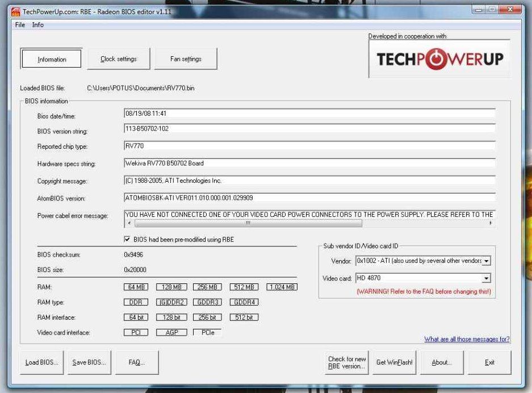
Task: Click the BIOS checksum value 0x9496
Action: (x=133, y=254)
